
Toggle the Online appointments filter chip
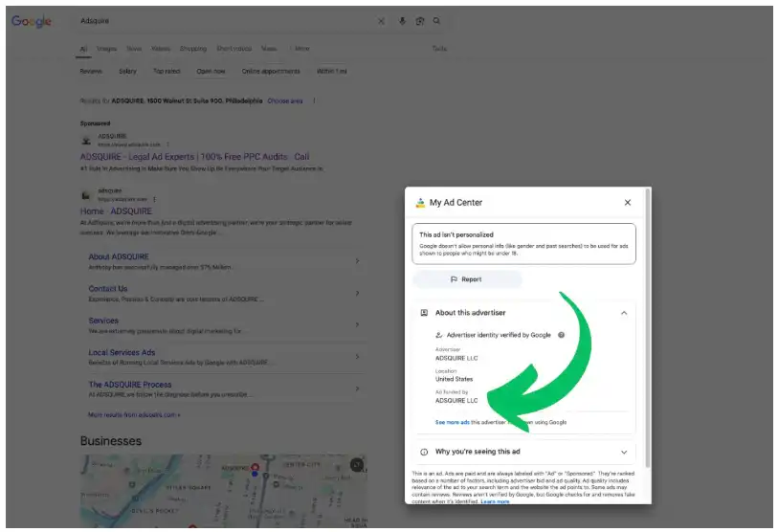click(x=271, y=71)
